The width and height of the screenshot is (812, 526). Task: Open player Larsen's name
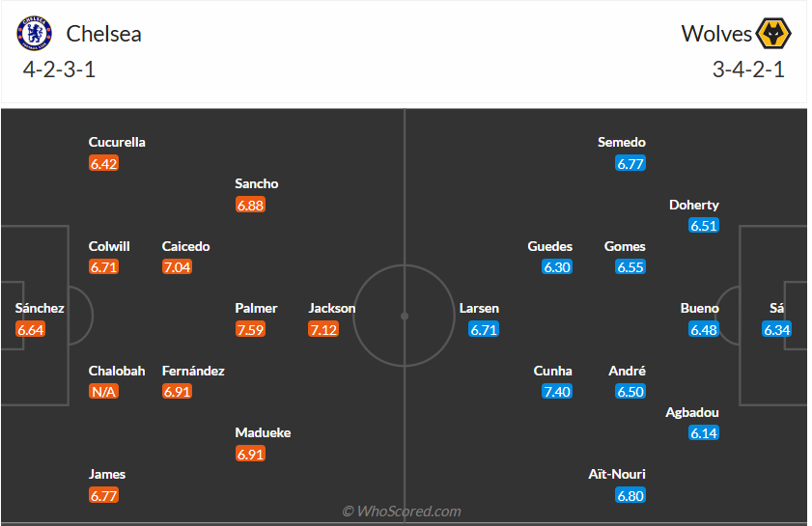pyautogui.click(x=479, y=309)
